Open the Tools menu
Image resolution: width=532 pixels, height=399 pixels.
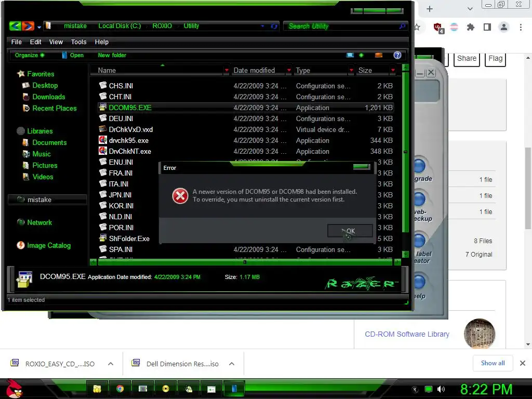coord(79,42)
